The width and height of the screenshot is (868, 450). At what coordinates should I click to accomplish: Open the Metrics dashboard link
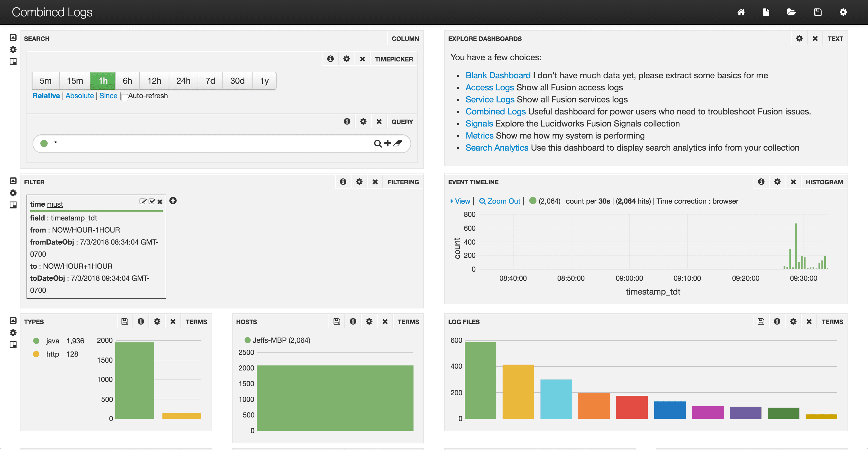coord(480,136)
